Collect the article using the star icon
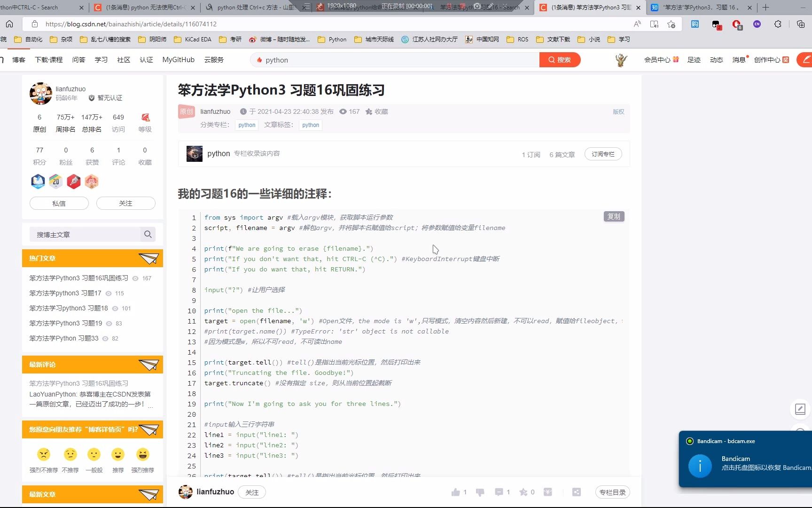The width and height of the screenshot is (812, 508). (x=525, y=492)
